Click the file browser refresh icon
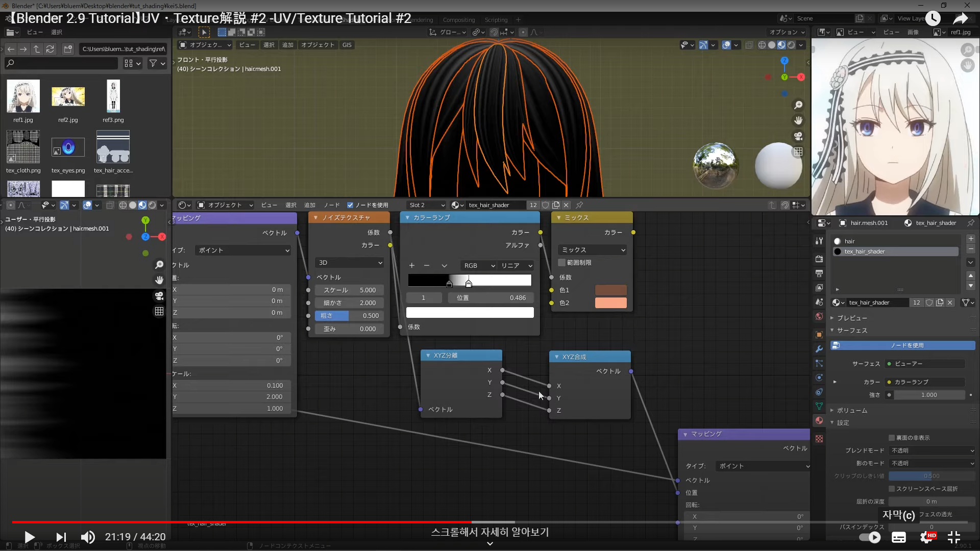980x551 pixels. [x=50, y=49]
